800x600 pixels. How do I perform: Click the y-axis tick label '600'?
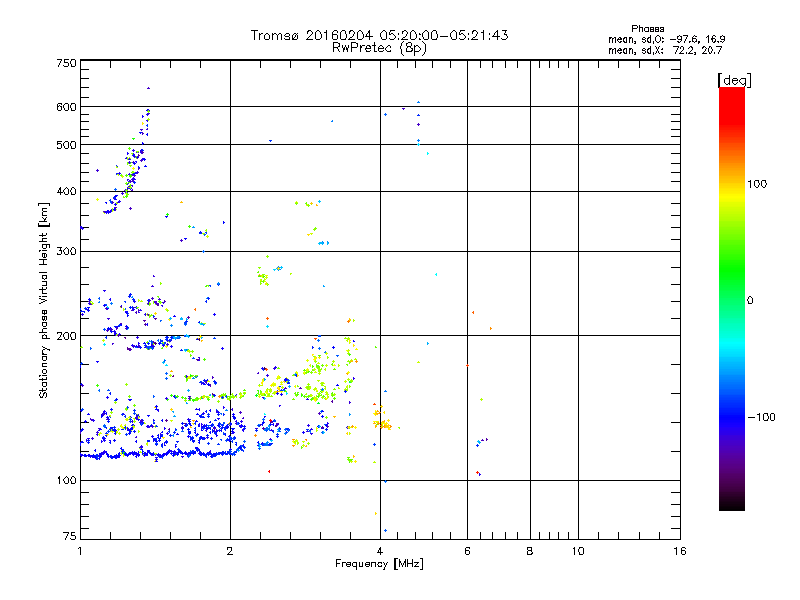pos(66,107)
